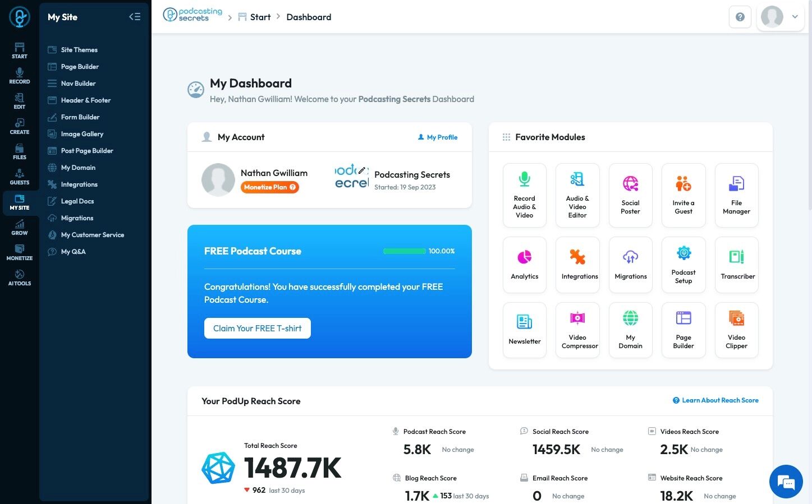
Task: Click Nathan Gwilliam's account avatar photo
Action: coord(218,180)
